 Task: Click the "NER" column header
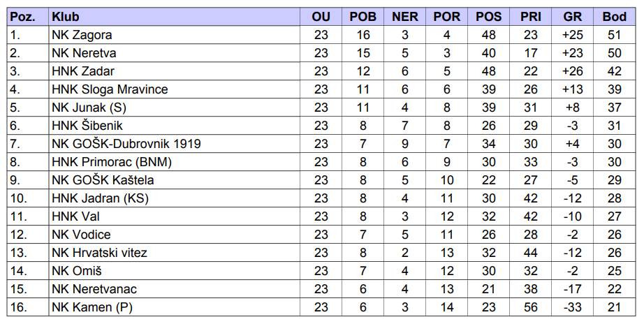tap(405, 17)
